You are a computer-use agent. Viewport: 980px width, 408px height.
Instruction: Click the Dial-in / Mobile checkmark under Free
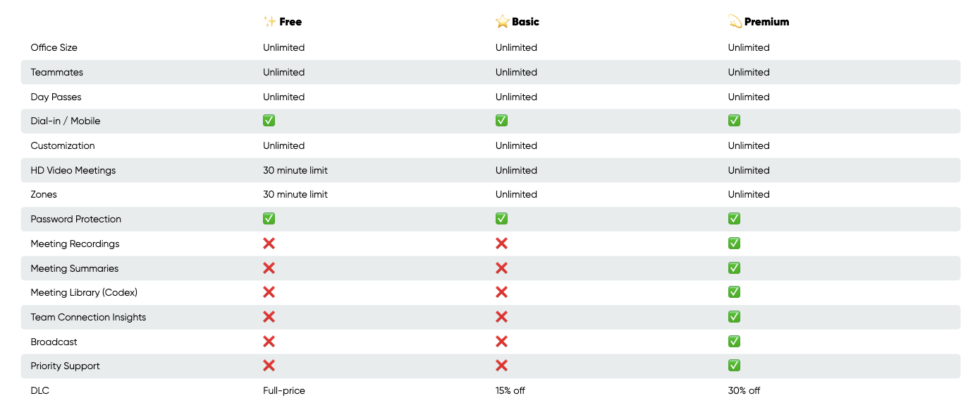[269, 121]
